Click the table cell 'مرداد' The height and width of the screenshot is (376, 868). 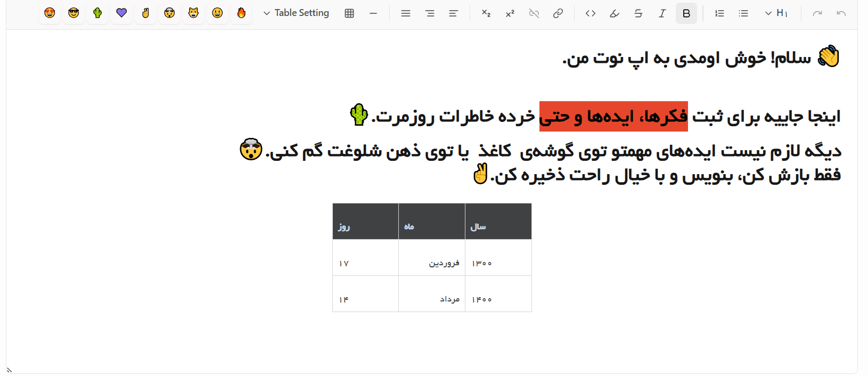click(x=432, y=294)
